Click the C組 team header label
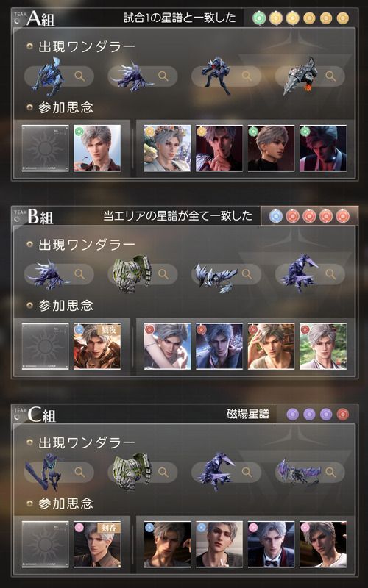 (x=41, y=415)
